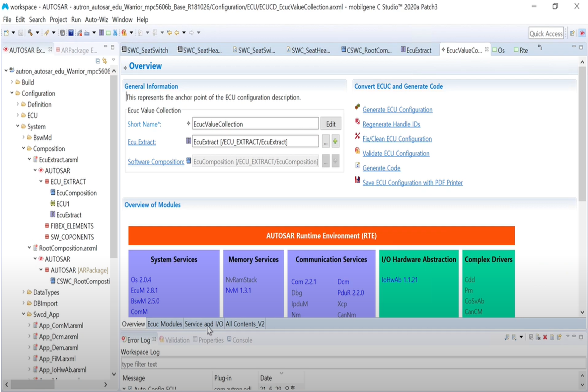
Task: Click the Edit button next to Short Name
Action: (331, 124)
